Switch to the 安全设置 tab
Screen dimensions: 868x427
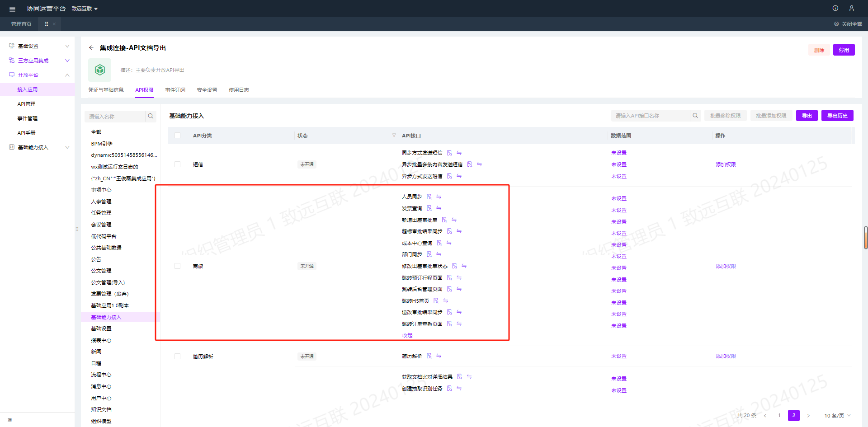tap(207, 90)
